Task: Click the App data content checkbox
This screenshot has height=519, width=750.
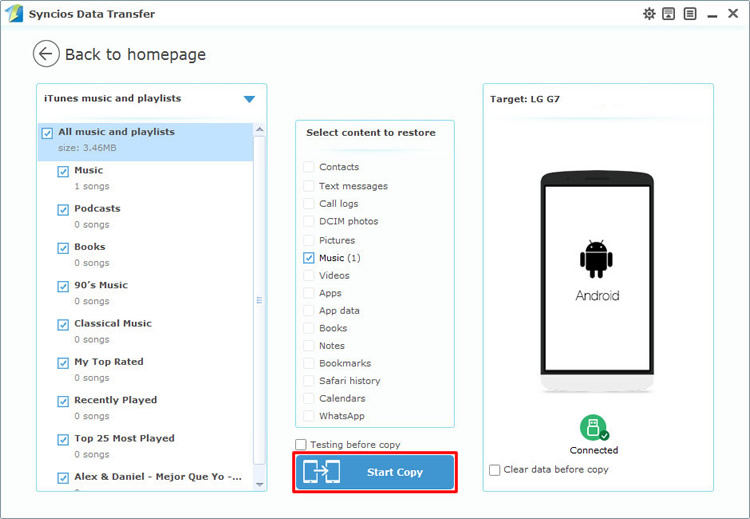Action: coord(309,310)
